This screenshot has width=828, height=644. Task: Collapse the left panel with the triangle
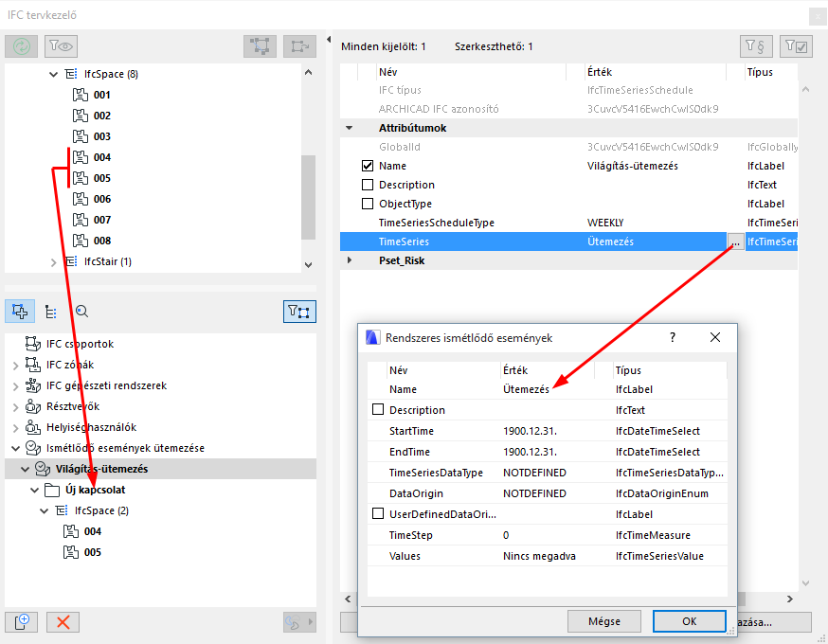click(329, 39)
